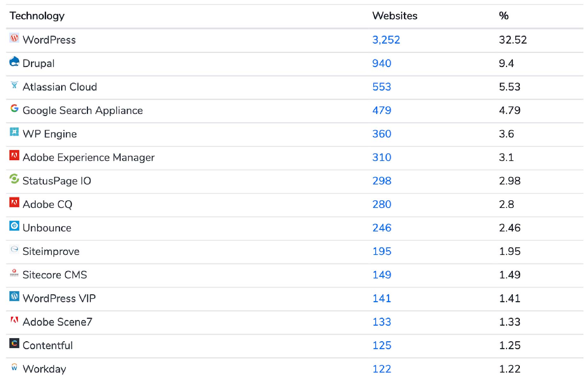Viewport: 588px width, 380px height.
Task: Click the Adobe Experience Manager icon
Action: click(x=14, y=156)
